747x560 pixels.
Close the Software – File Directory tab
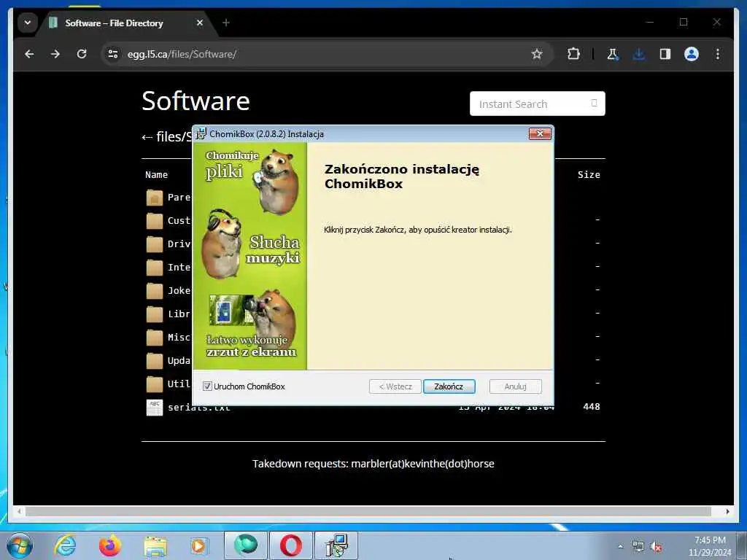pyautogui.click(x=200, y=23)
